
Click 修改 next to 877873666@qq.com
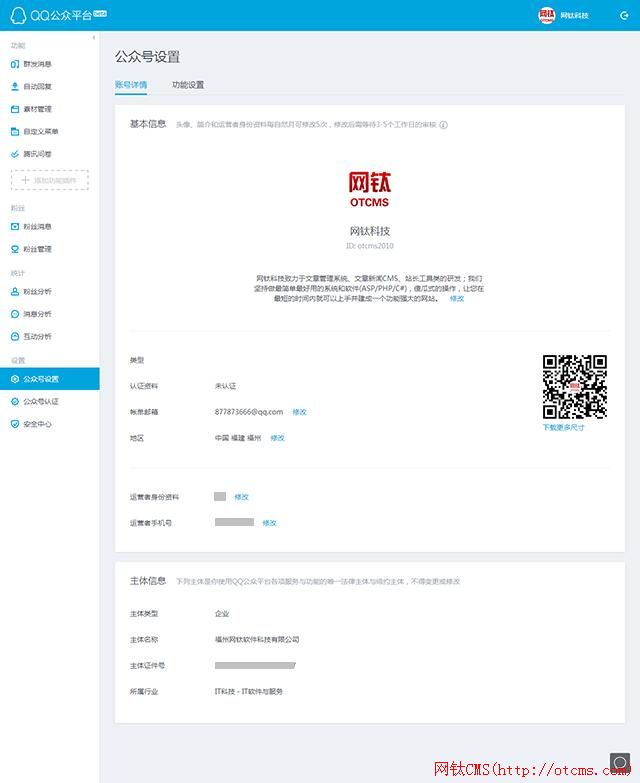coord(300,412)
